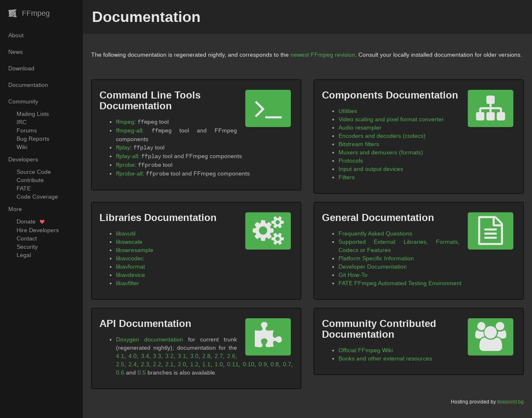
Task: Open Encoders and decoders (codecs) link
Action: [382, 136]
